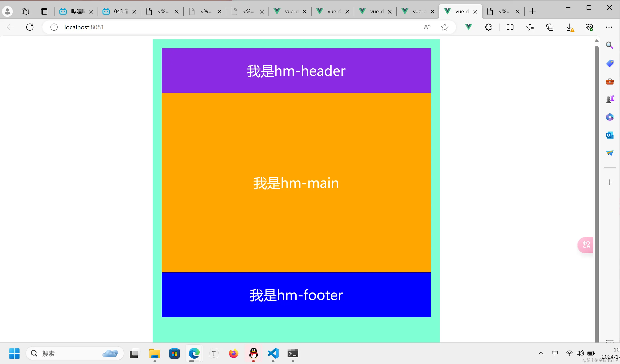The image size is (620, 364).
Task: Open the Settings and more menu
Action: pos(609,27)
